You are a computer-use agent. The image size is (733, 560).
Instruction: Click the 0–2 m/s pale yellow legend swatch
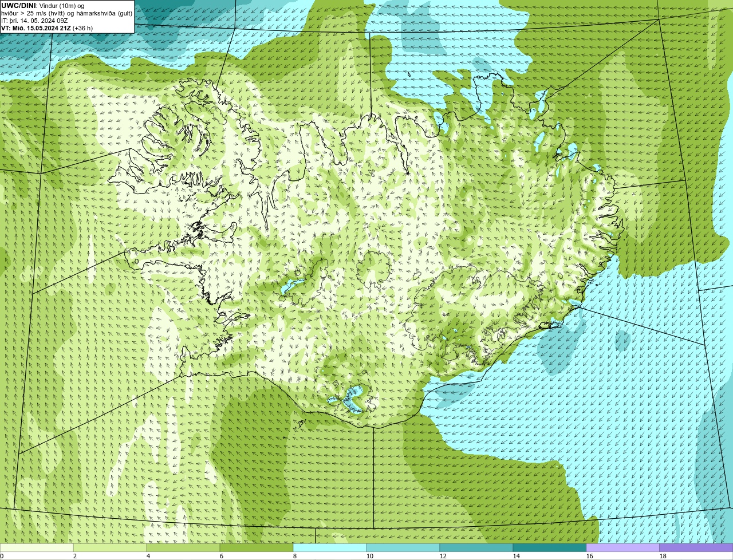point(37,547)
